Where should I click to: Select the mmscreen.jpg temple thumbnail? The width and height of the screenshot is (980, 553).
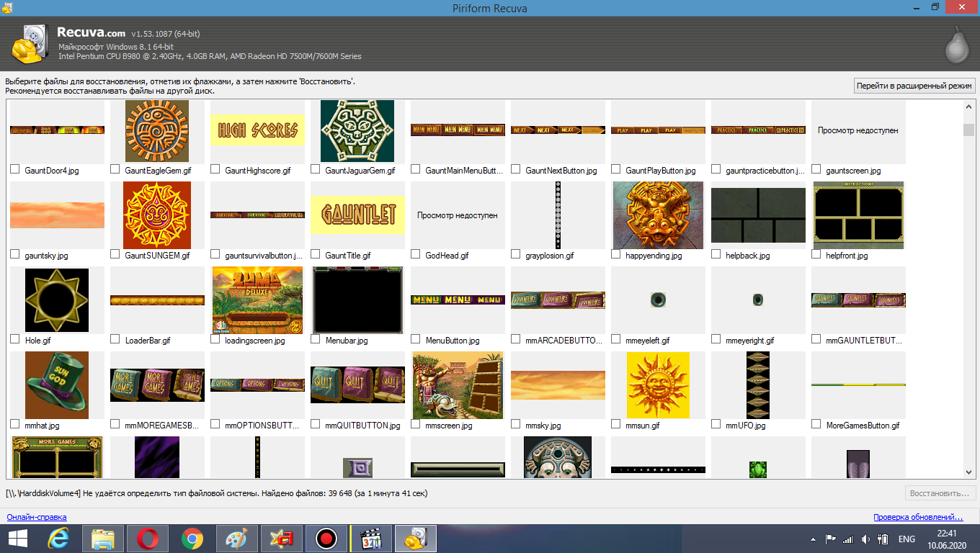pyautogui.click(x=458, y=385)
